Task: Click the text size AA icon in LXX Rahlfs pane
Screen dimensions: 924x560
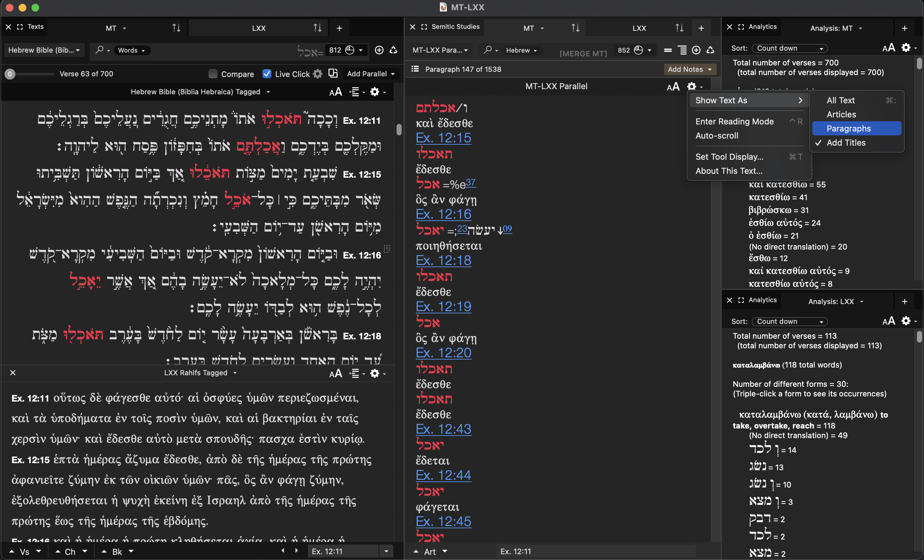Action: tap(335, 373)
